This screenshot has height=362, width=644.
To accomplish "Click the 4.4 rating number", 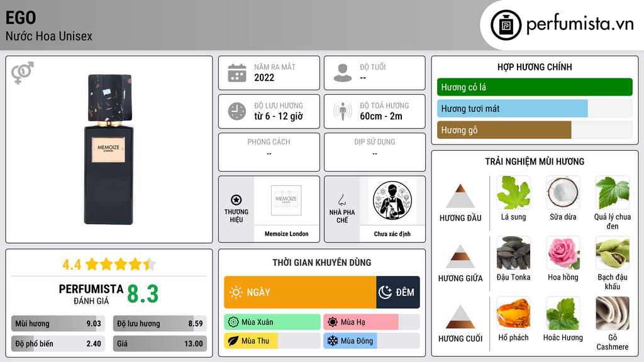I will 72,265.
